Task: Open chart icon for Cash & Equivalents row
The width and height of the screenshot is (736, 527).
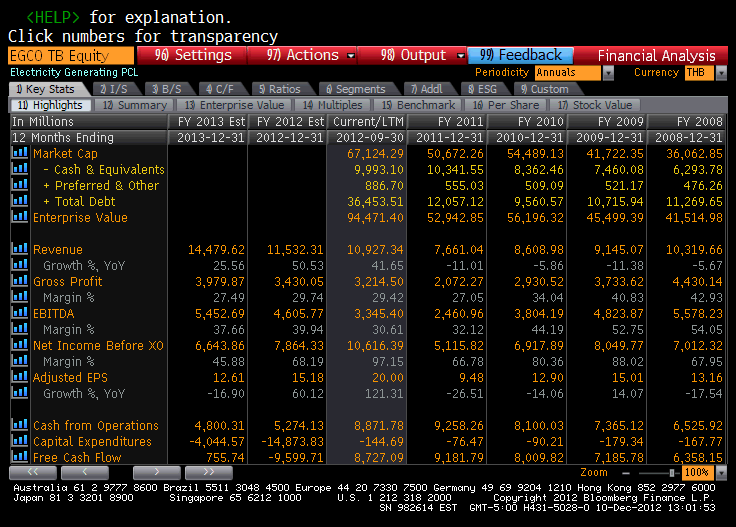Action: (20, 169)
